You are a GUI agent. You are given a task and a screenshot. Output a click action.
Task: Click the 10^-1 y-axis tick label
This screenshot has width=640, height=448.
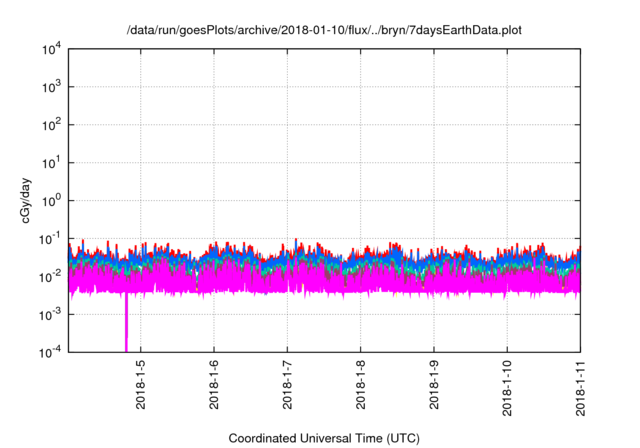[x=51, y=238]
